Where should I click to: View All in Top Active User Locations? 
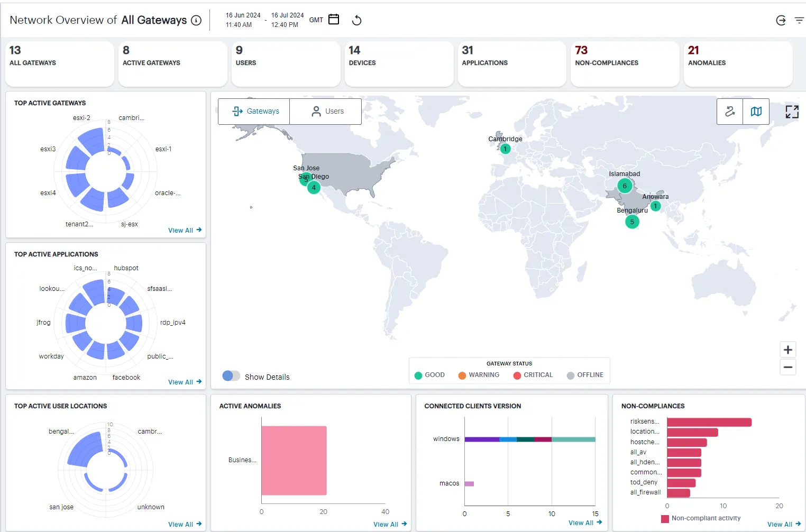185,524
